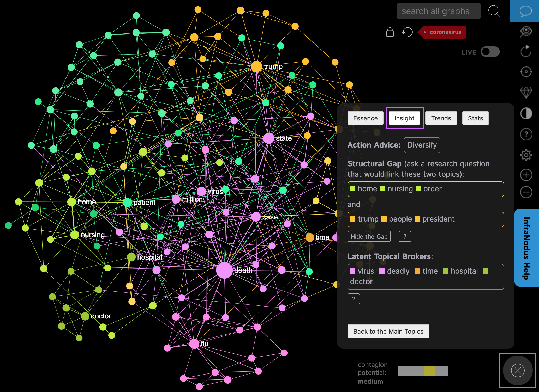The height and width of the screenshot is (392, 539).
Task: Click Hide the Gap button
Action: point(369,236)
